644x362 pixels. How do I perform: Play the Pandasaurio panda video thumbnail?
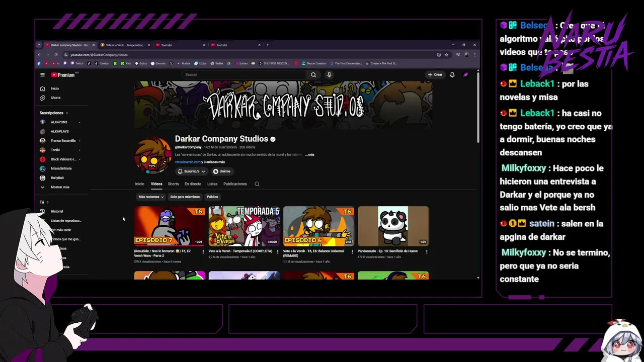pos(393,226)
